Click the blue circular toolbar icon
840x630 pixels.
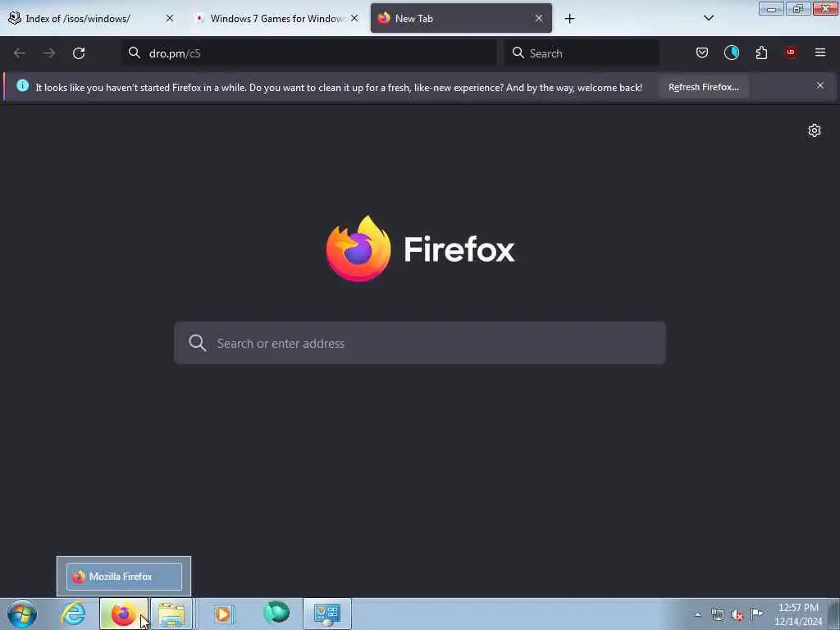pos(731,52)
